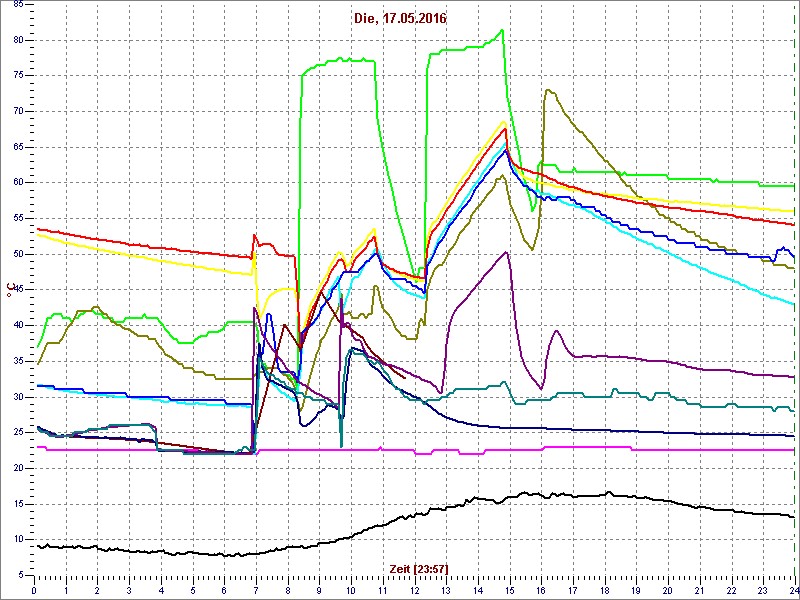Pick the 17 hour label on the time axis
The image size is (800, 600).
(x=572, y=590)
